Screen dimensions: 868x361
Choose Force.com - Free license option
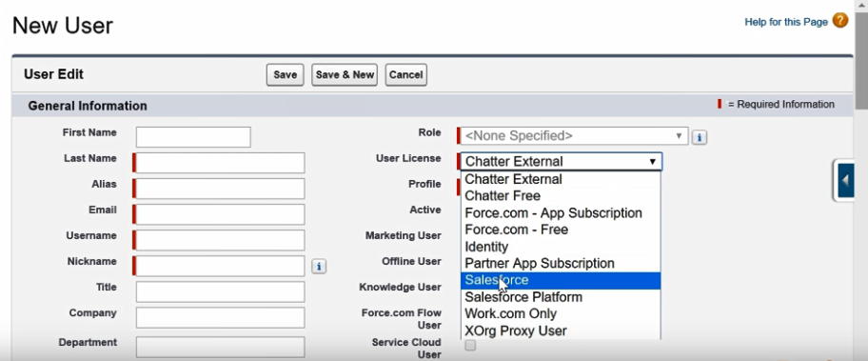point(561,230)
